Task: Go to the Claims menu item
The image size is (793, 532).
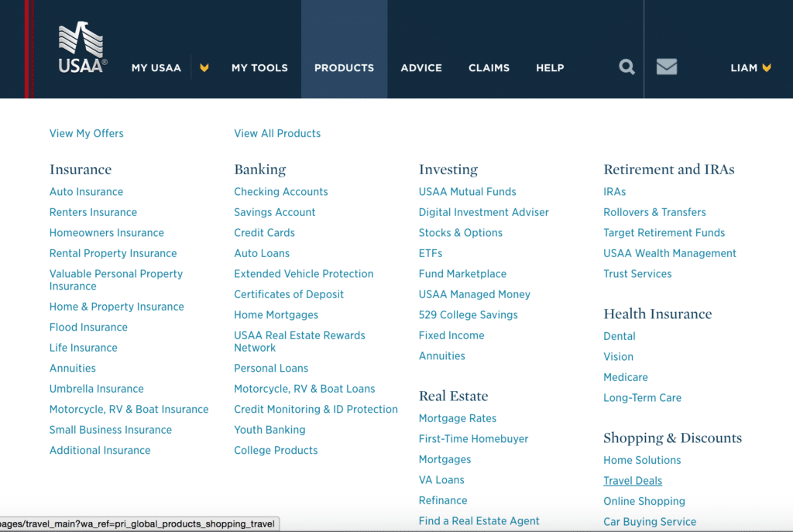Action: point(489,68)
